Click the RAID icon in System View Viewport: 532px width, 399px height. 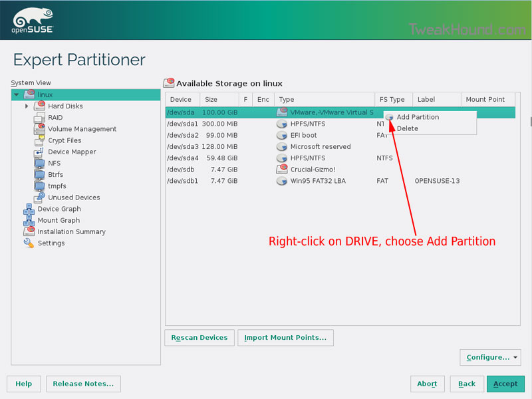pyautogui.click(x=40, y=118)
